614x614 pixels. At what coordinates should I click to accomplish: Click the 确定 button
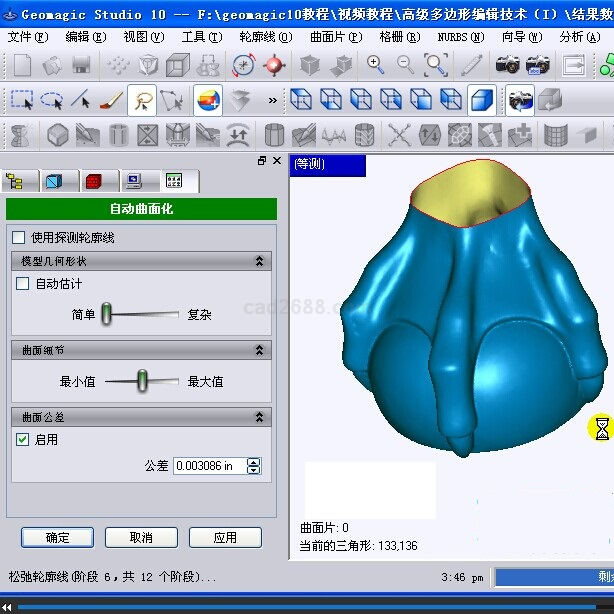tap(57, 537)
